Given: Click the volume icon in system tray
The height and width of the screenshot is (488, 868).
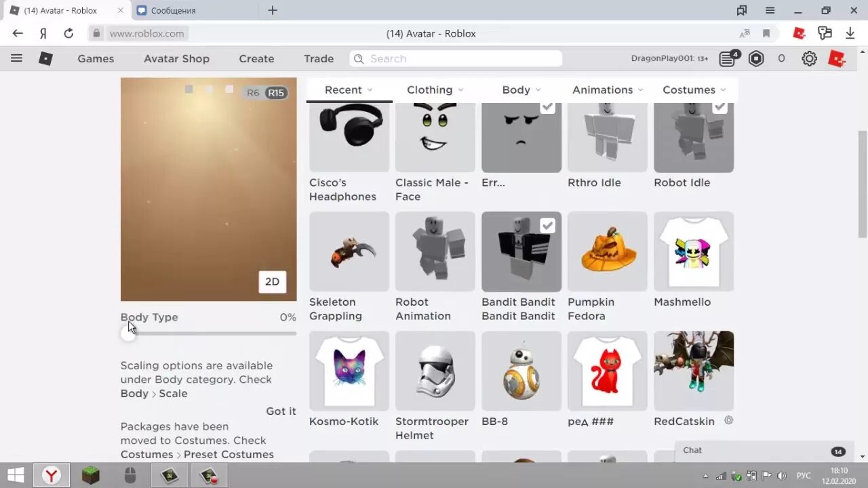Looking at the screenshot, I should [781, 476].
